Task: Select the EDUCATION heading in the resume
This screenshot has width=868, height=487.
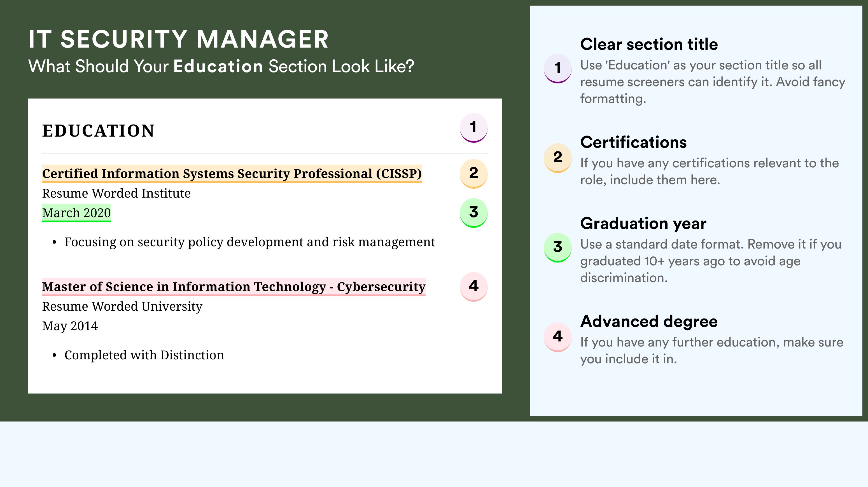Action: coord(98,131)
